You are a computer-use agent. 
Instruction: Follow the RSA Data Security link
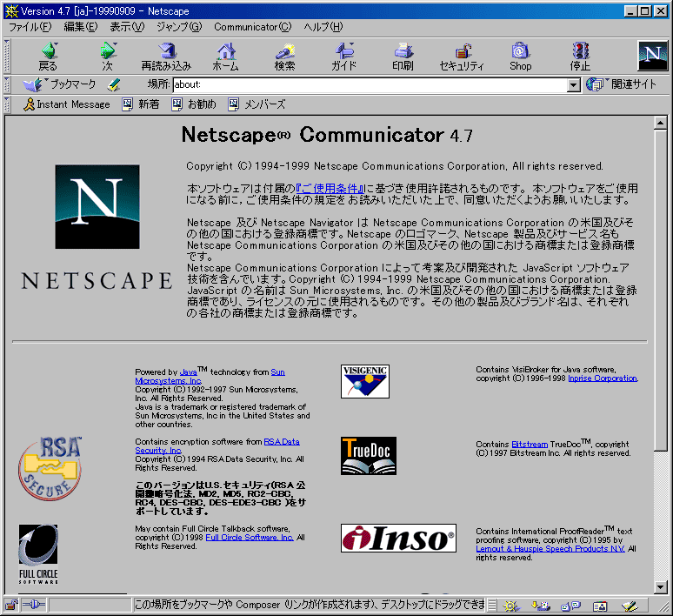point(282,442)
